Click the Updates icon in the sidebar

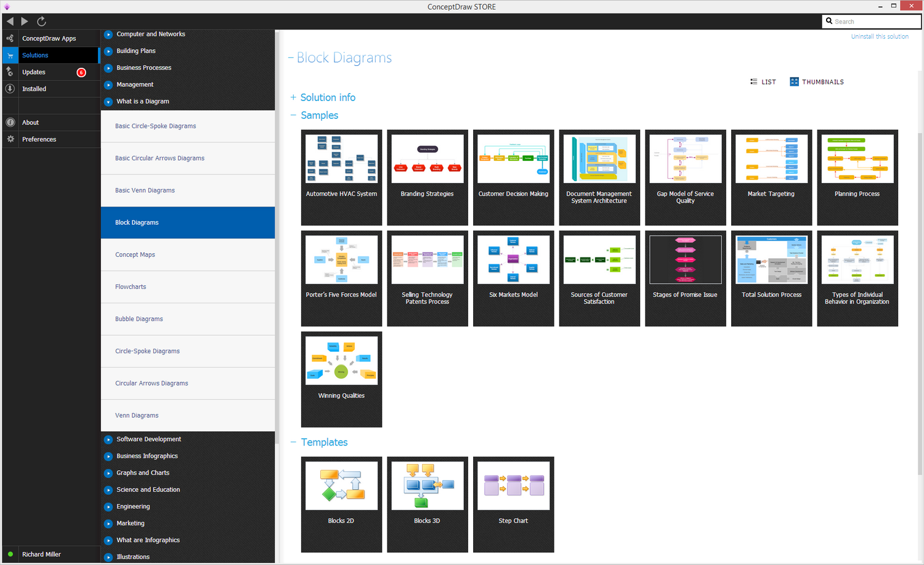10,72
